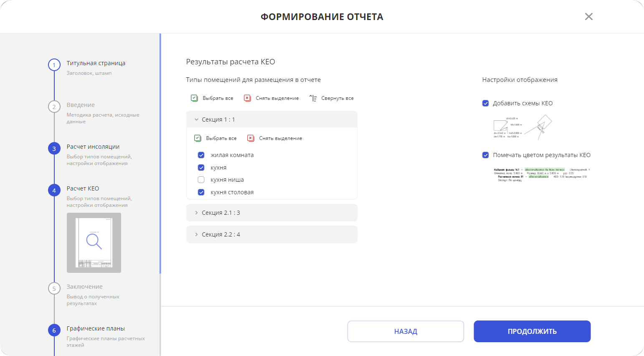The image size is (644, 356).
Task: Click section 'Выбрать все' text link
Action: [221, 138]
